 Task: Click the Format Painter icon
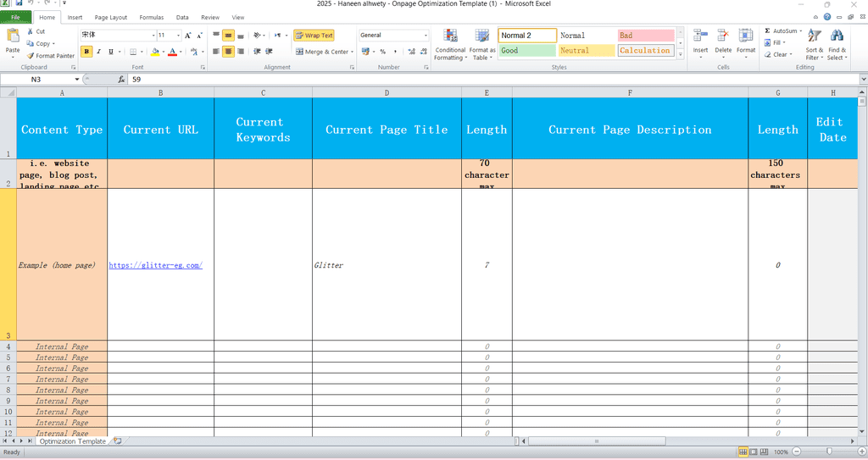click(x=31, y=56)
